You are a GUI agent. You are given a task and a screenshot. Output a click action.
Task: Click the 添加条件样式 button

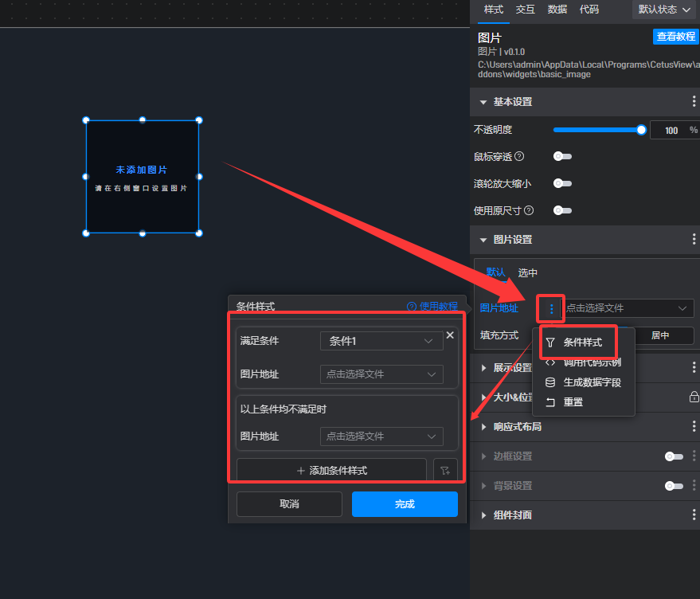331,470
